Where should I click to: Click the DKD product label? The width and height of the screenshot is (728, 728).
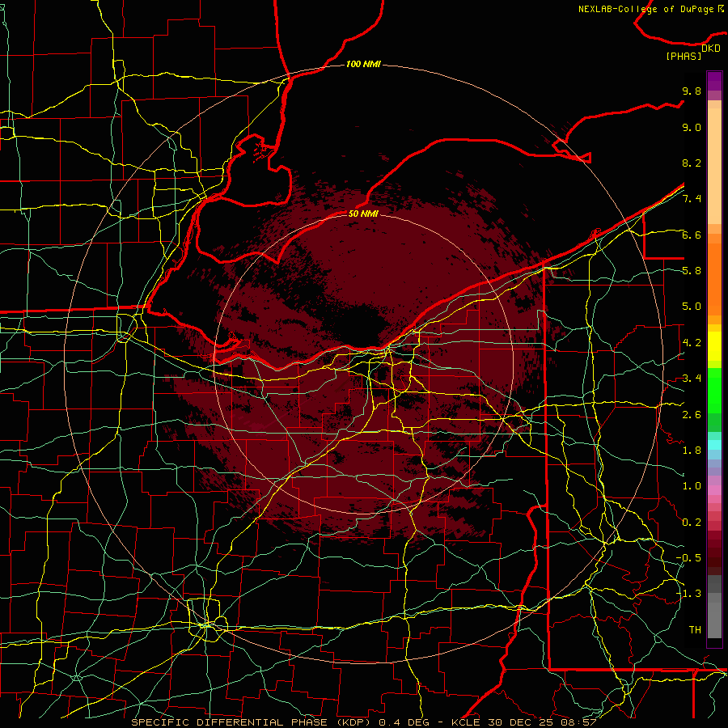(711, 49)
